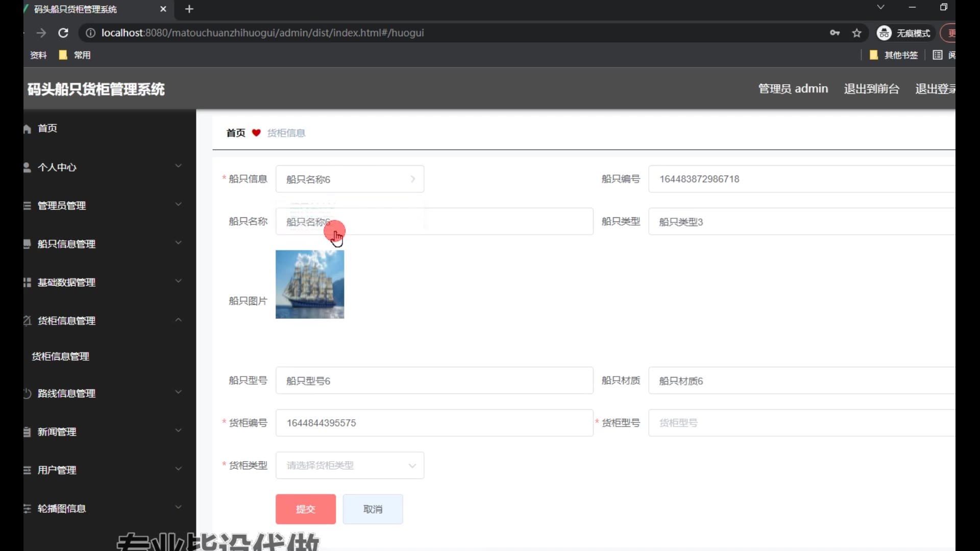Open the 常用 bookmarks folder
This screenshot has width=980, height=551.
coord(75,55)
